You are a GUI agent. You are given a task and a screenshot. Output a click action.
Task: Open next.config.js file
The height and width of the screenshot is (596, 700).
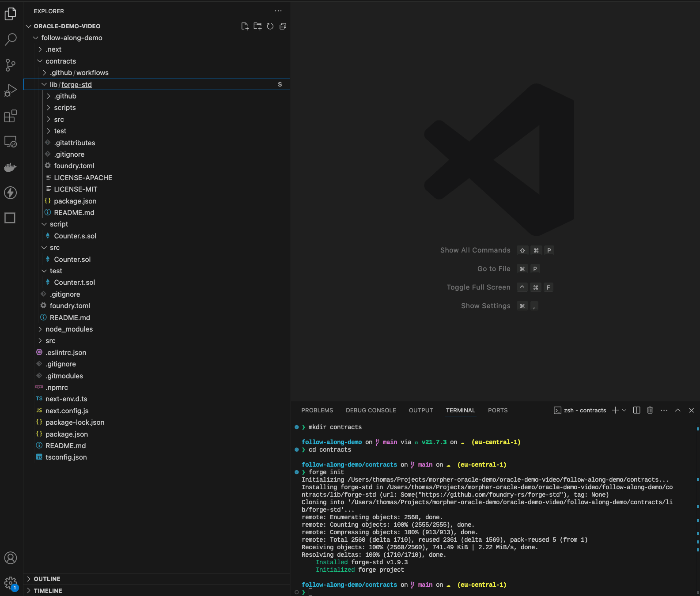point(157,411)
